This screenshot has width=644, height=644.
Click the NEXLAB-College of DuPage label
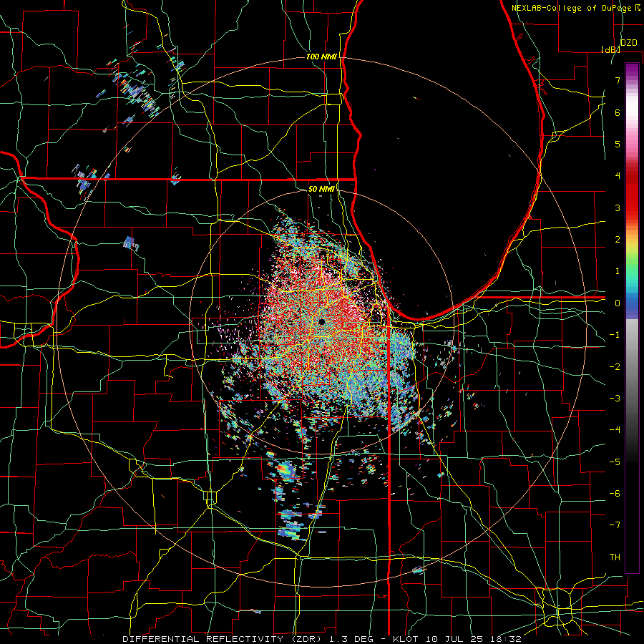[x=572, y=8]
